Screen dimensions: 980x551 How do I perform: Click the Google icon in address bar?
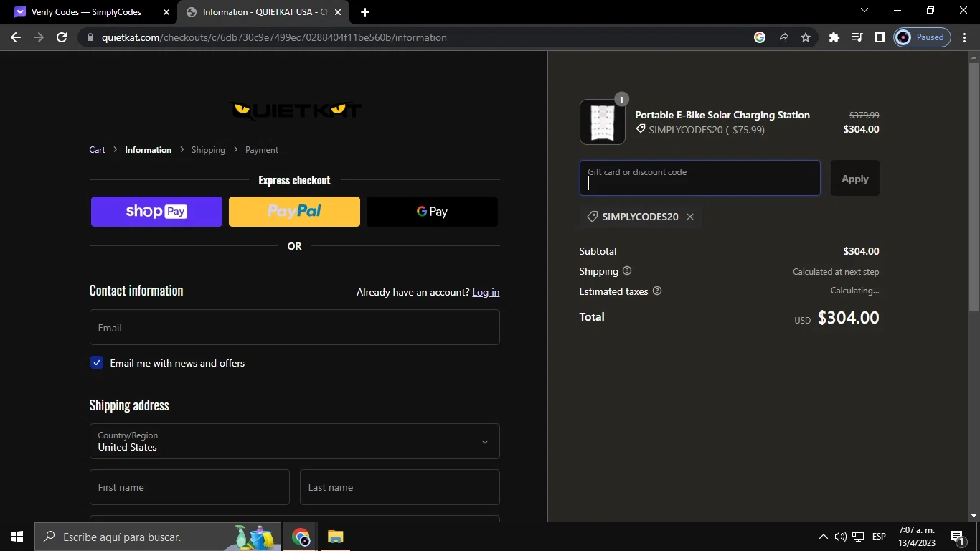(760, 37)
